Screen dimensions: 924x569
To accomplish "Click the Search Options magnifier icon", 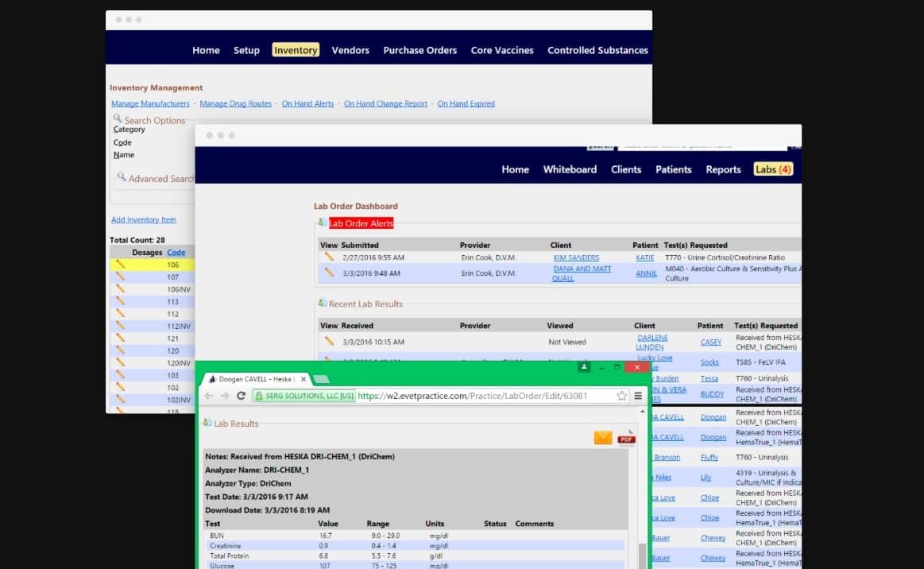I will [x=118, y=120].
